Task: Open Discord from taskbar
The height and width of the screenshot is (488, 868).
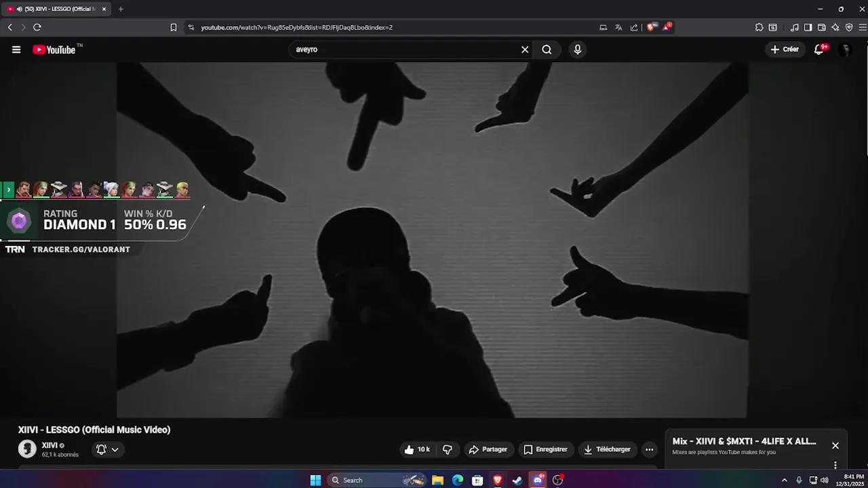Action: [x=538, y=480]
